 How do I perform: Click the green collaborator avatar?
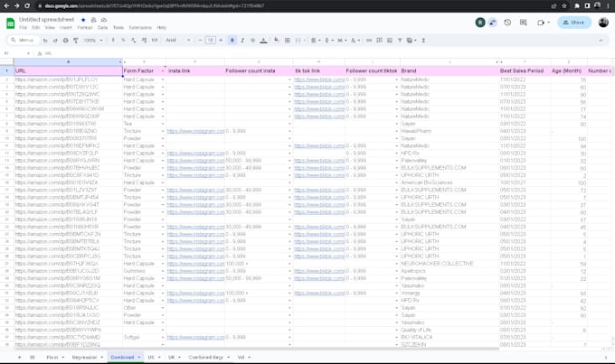click(x=480, y=23)
